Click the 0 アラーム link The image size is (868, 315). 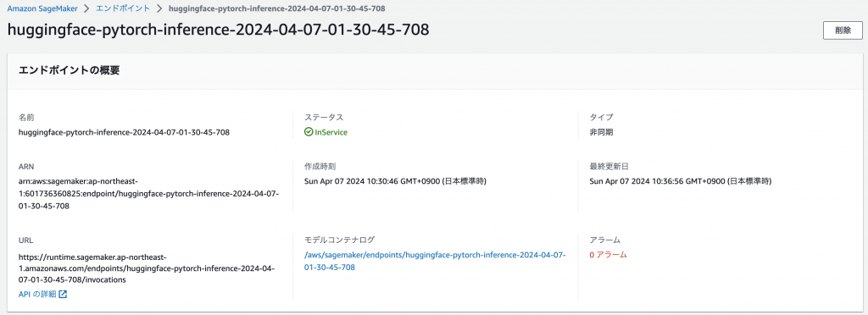608,256
